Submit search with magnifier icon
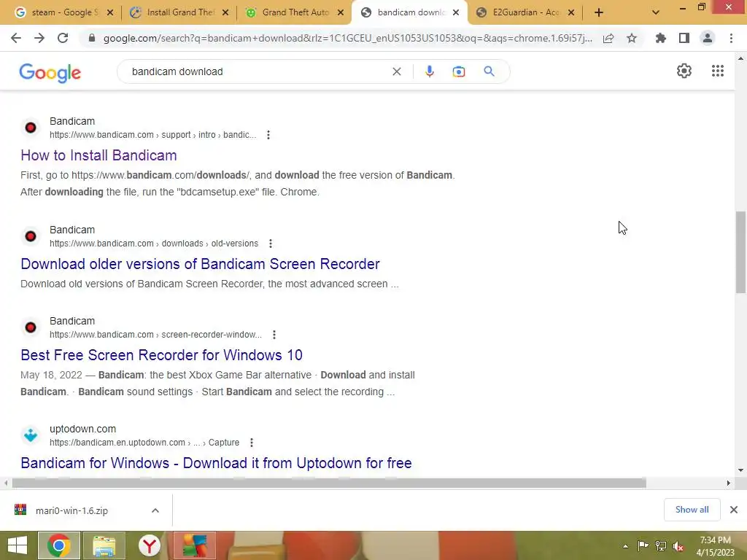Viewport: 747px width, 560px height. (489, 71)
